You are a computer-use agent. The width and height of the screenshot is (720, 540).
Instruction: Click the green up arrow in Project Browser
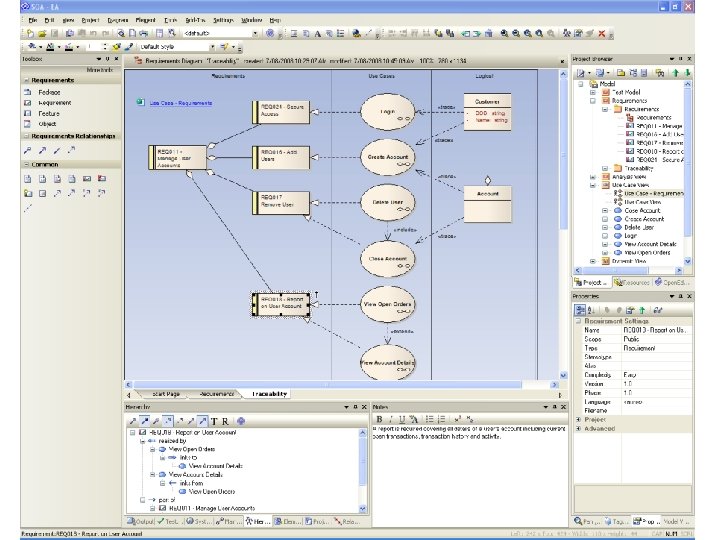pyautogui.click(x=675, y=73)
